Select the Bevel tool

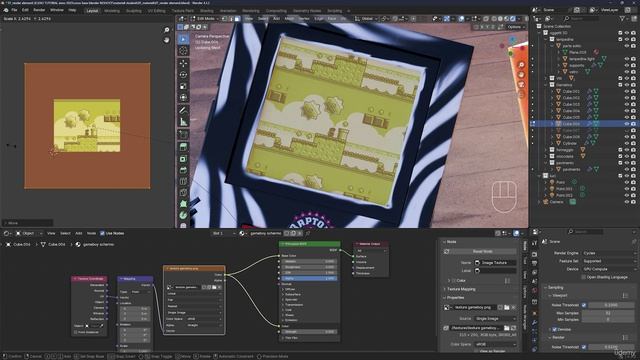[183, 170]
